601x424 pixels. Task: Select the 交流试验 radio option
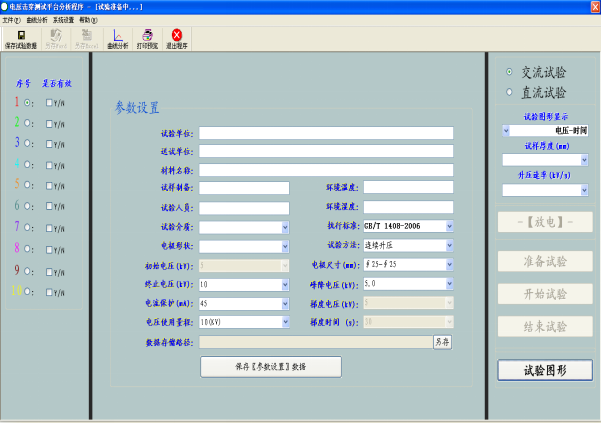click(x=510, y=73)
